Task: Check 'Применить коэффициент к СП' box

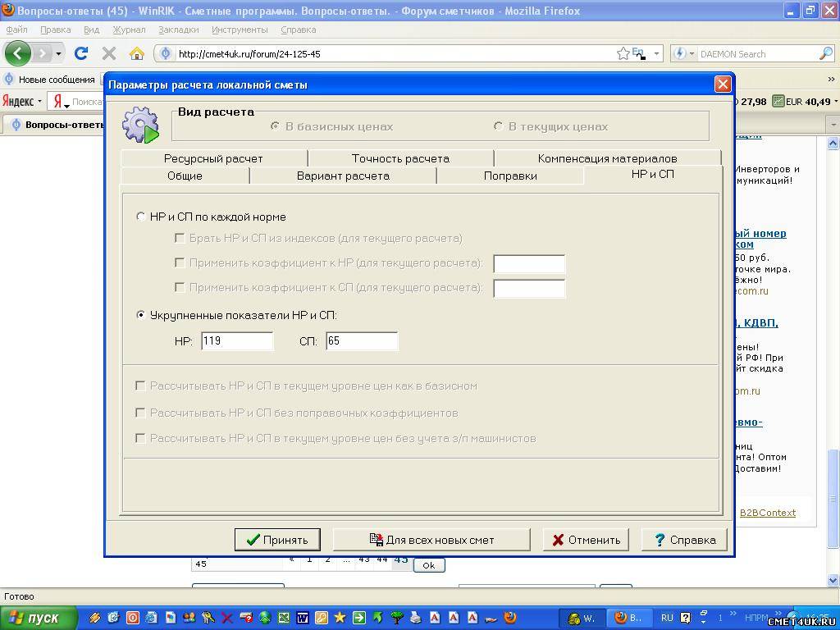Action: pyautogui.click(x=180, y=287)
